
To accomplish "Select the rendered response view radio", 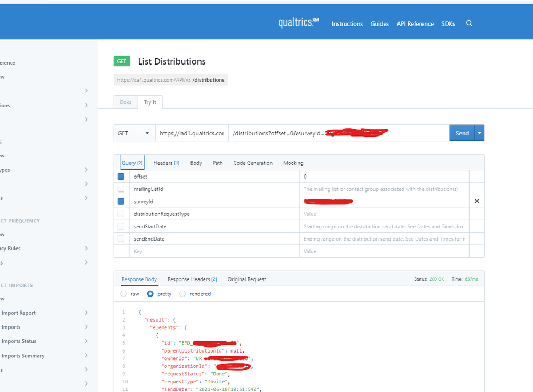I will coord(182,294).
